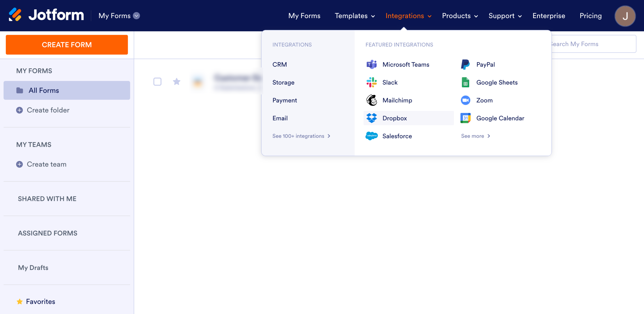Choose the Payment integrations category

285,100
